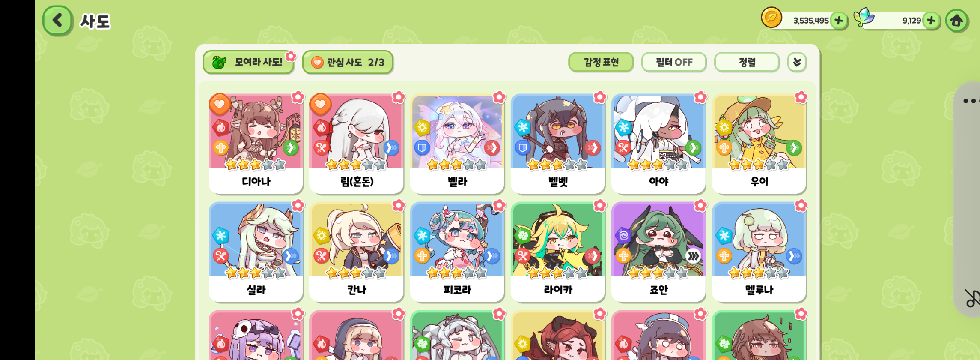The height and width of the screenshot is (360, 980).
Task: Tap the star rating on 죠안 card
Action: [658, 273]
